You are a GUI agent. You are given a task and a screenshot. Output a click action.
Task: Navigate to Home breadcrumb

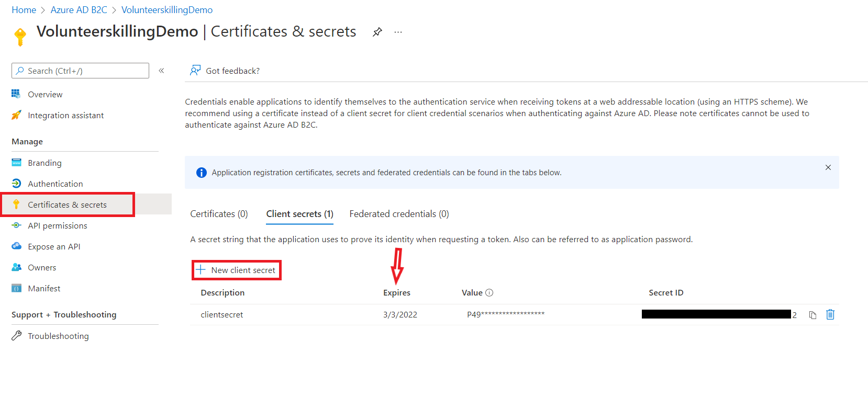(x=24, y=10)
